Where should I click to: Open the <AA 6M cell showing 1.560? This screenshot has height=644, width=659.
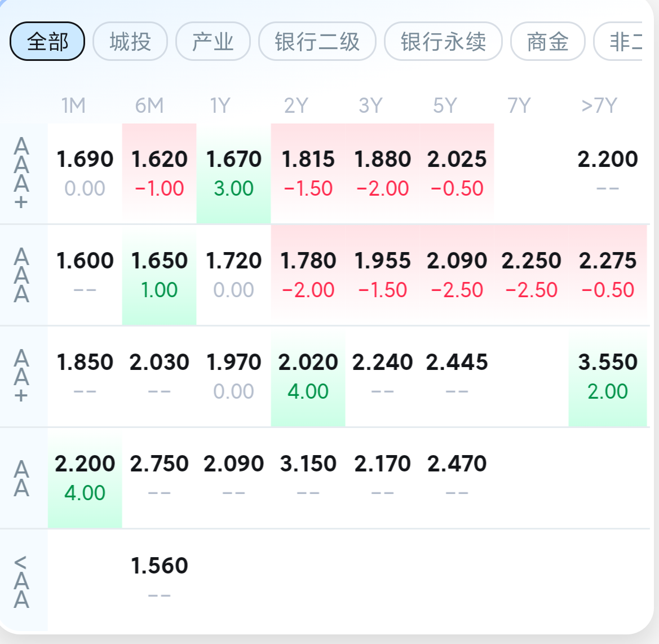[160, 580]
